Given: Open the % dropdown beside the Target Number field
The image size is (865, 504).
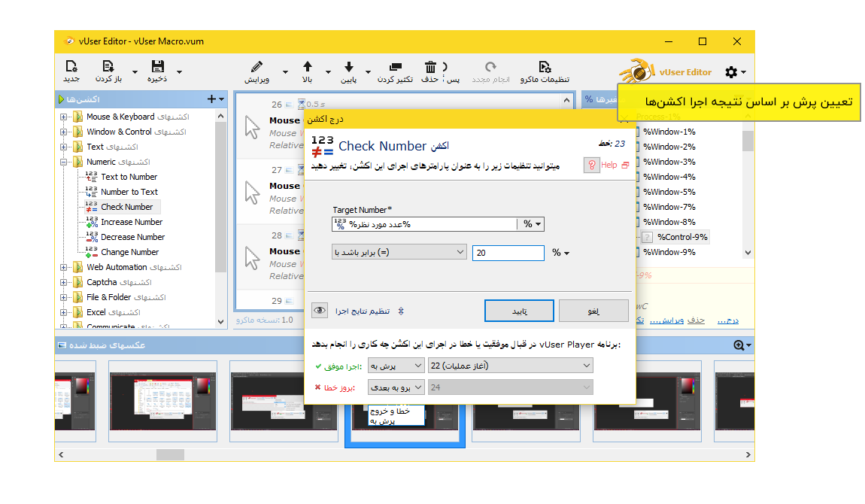Looking at the screenshot, I should tap(532, 223).
